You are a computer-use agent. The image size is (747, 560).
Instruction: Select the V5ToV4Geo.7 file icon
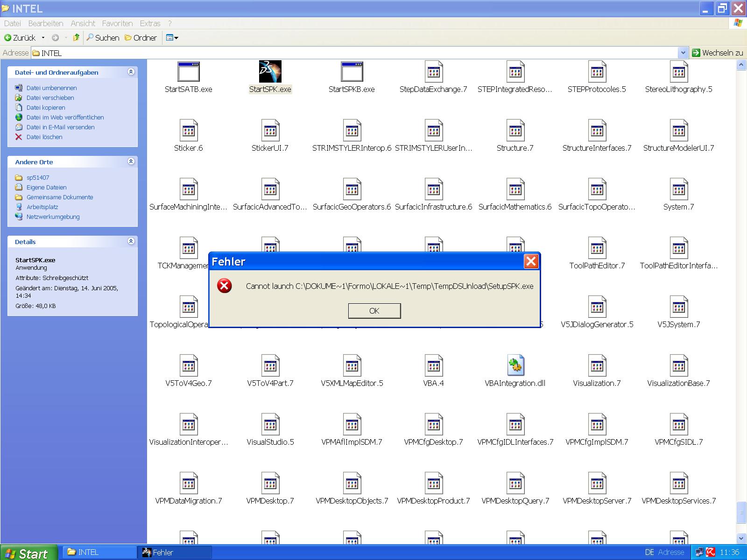coord(189,366)
